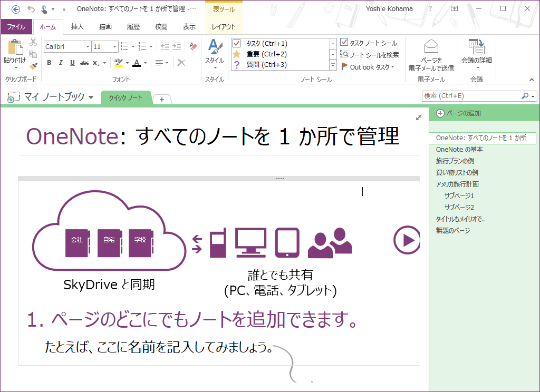540x392 pixels.
Task: Select the 重要 (Ctrl+2) star tag
Action: [237, 54]
